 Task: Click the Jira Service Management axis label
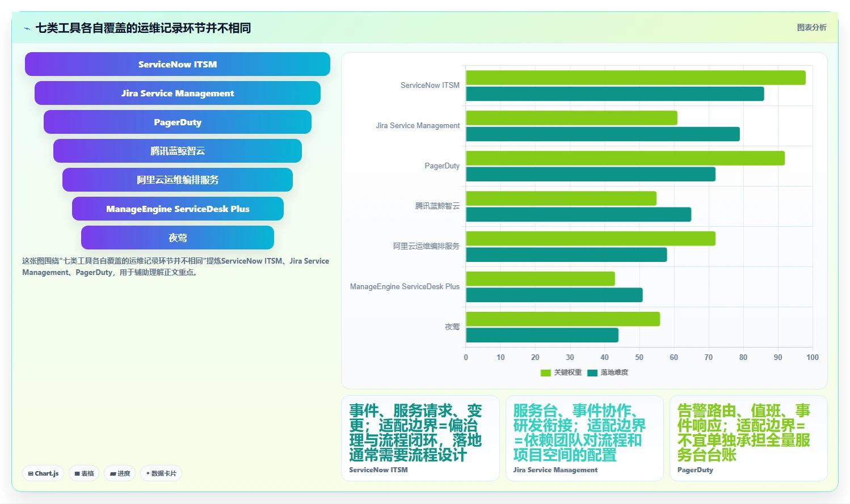tap(418, 126)
